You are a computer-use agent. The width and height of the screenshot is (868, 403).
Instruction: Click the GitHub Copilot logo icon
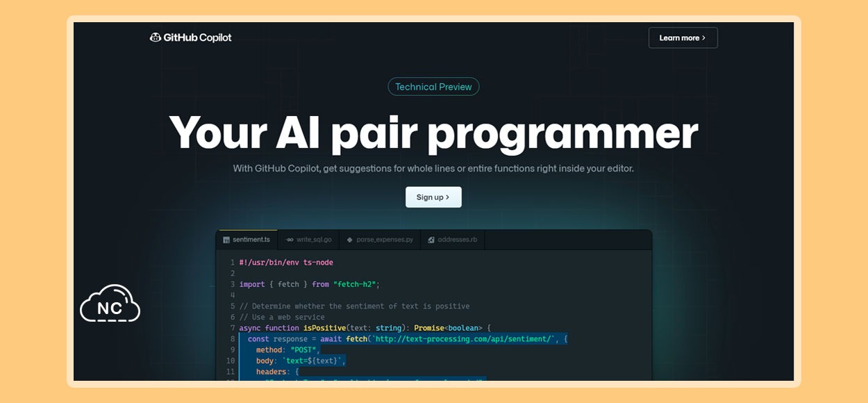pos(156,38)
